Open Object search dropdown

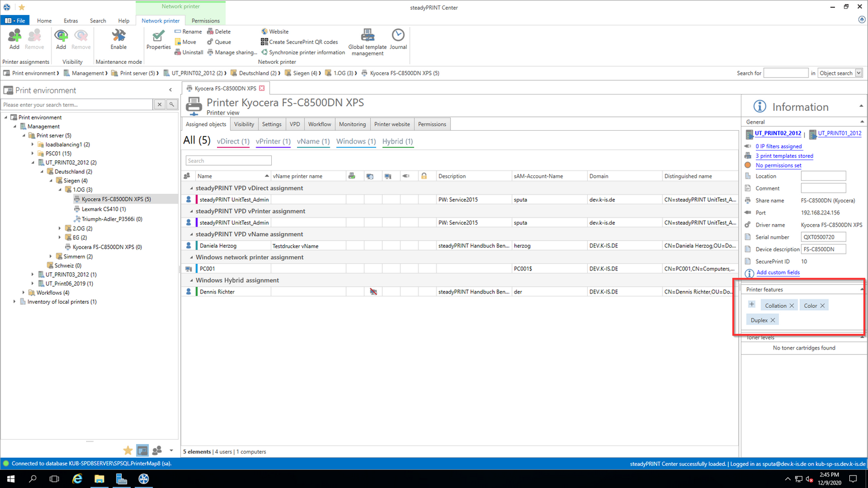point(858,73)
